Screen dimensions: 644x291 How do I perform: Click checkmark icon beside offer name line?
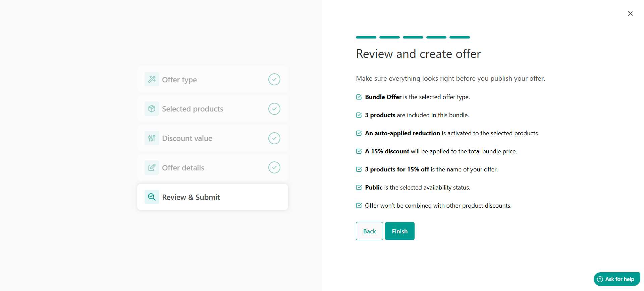(x=359, y=169)
